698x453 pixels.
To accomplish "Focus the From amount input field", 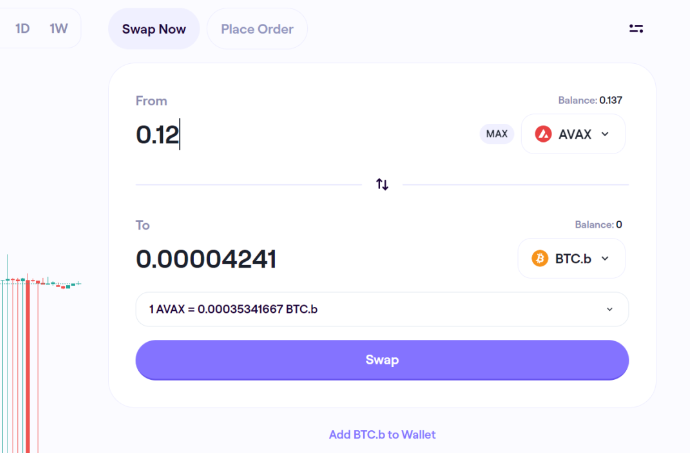I will click(303, 134).
